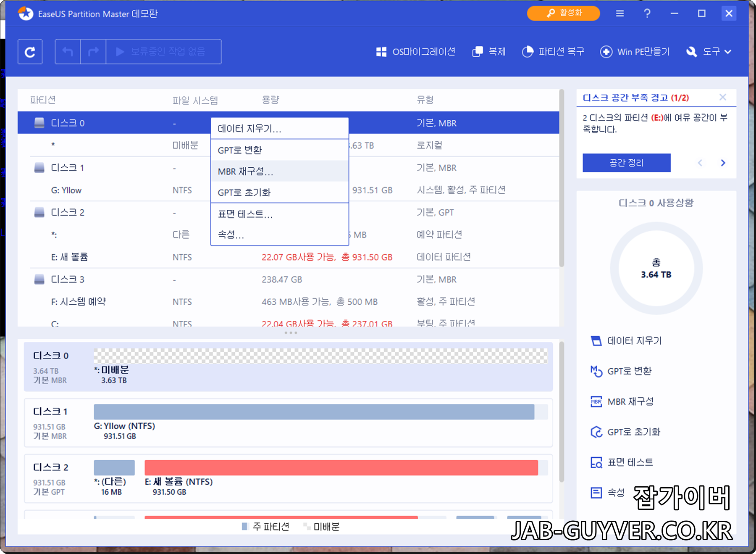Viewport: 756px width, 554px height.
Task: Click the surface test magnifier icon
Action: tap(596, 462)
